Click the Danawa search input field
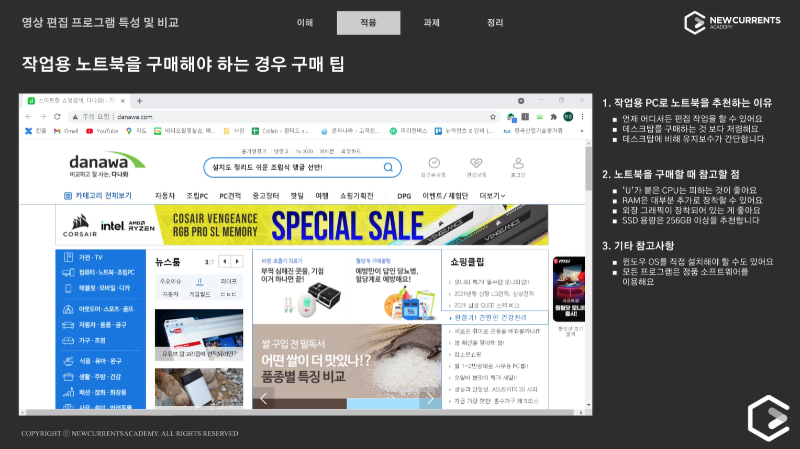800x449 pixels. click(x=290, y=167)
